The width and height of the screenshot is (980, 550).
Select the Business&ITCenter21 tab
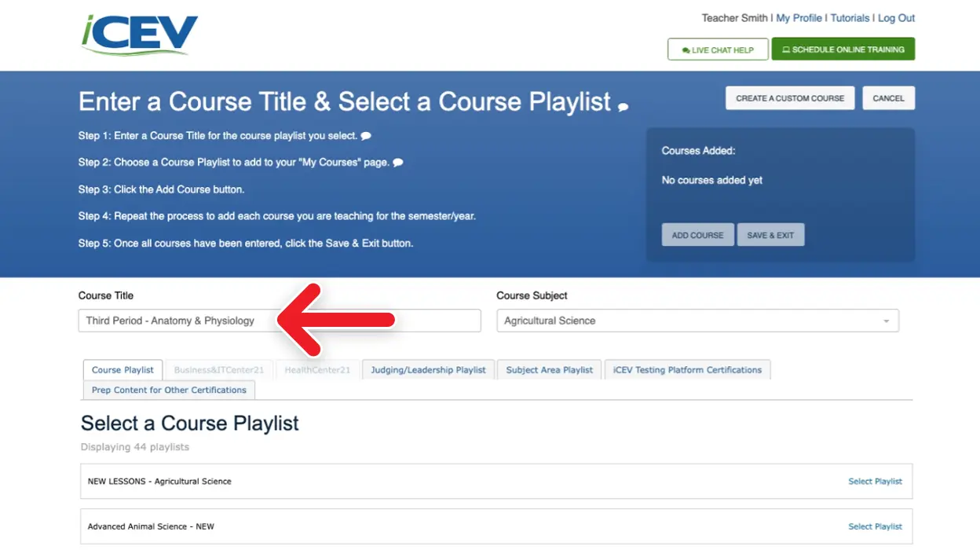tap(219, 370)
